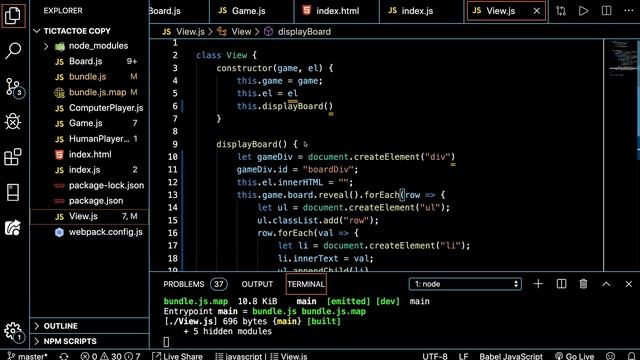Viewport: 640px width, 360px height.
Task: Click line number 9 in gutter
Action: [x=175, y=144]
